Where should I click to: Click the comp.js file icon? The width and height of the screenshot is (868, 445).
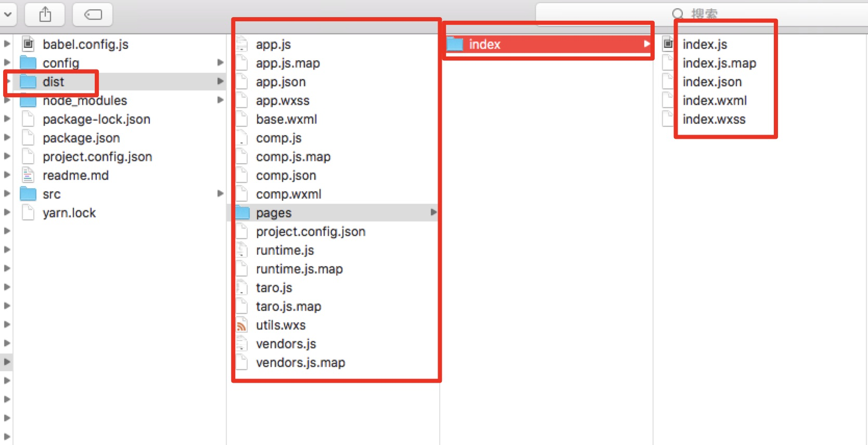pyautogui.click(x=242, y=138)
